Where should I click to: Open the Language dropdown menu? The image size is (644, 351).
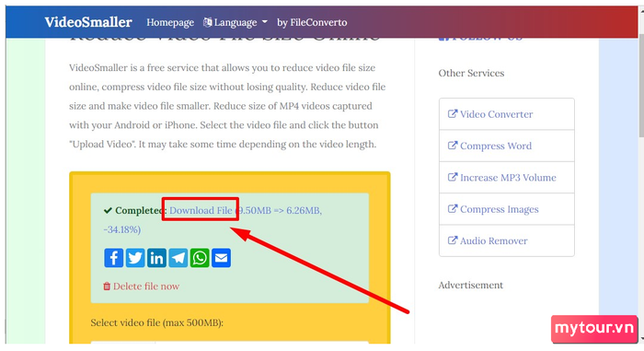click(x=236, y=22)
